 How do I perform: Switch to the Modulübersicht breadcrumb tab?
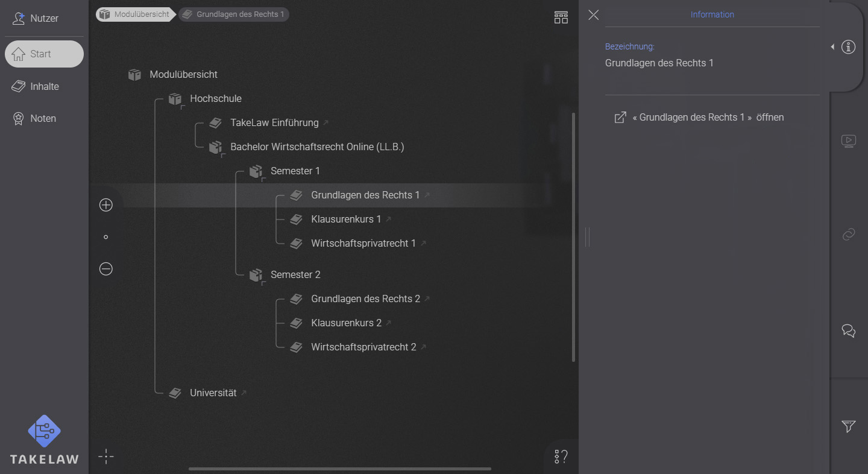click(x=134, y=14)
